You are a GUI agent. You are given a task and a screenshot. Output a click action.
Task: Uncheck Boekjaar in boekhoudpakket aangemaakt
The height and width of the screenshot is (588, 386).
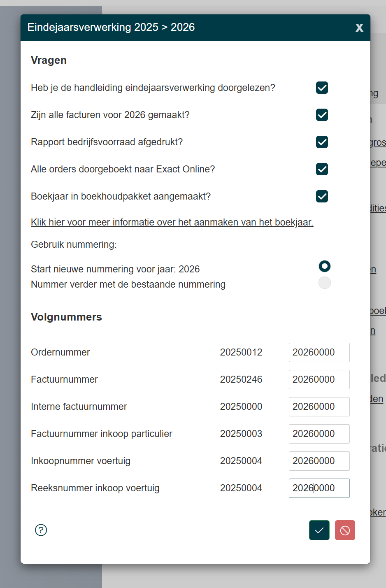[x=322, y=196]
